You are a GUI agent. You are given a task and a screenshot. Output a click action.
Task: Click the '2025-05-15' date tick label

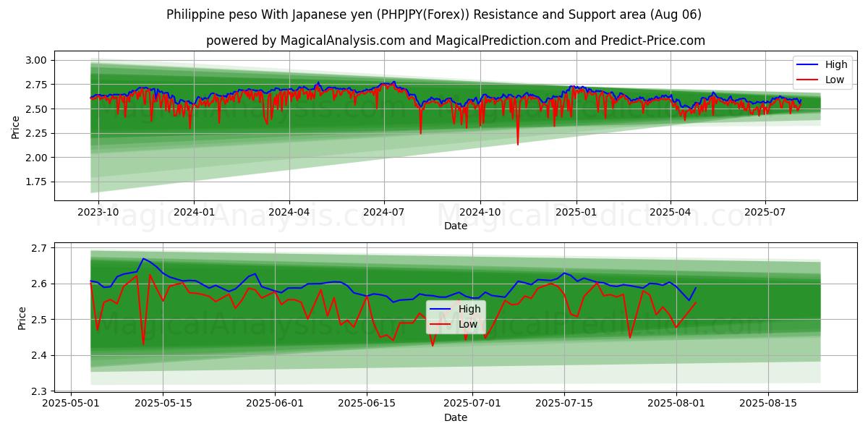point(162,404)
